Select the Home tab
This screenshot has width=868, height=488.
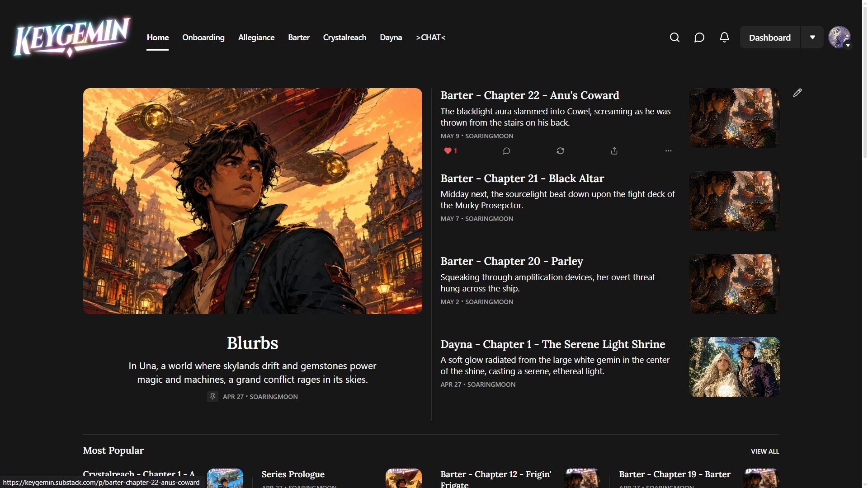pos(158,38)
